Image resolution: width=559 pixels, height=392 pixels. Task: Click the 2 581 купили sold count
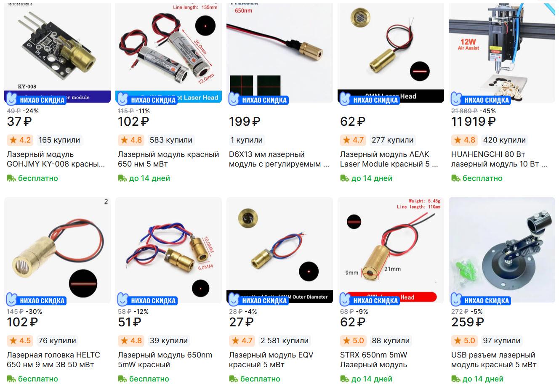(x=285, y=341)
